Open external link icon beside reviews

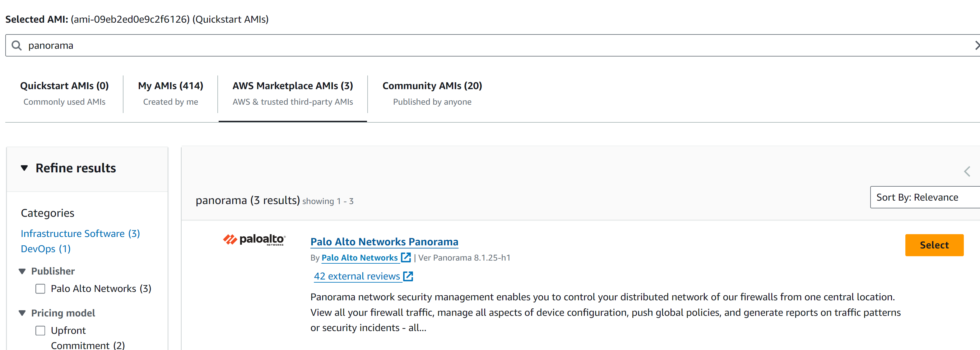408,276
